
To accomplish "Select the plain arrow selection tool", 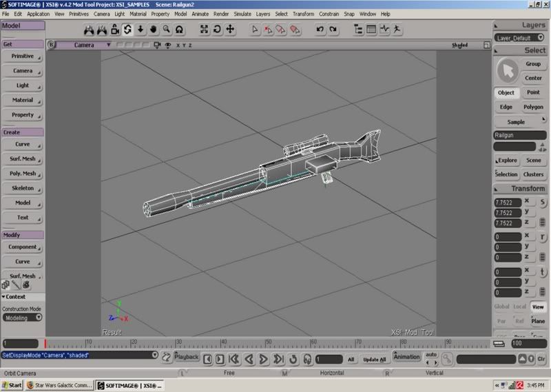I will (x=255, y=30).
